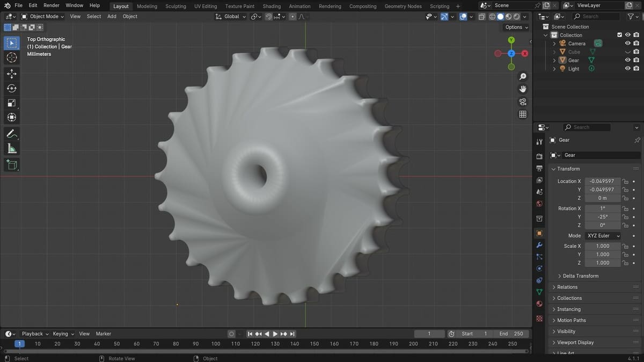Select the Scale tool
Screen dimensions: 644x362
point(11,103)
